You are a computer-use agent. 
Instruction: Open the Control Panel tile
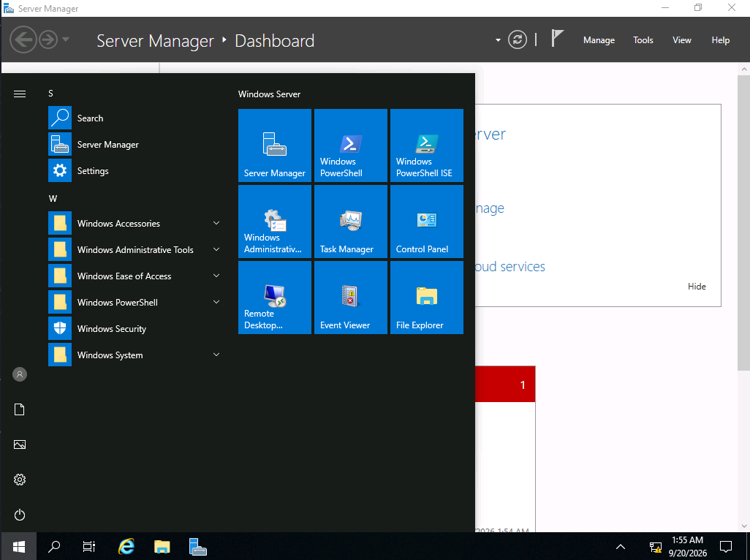[427, 222]
